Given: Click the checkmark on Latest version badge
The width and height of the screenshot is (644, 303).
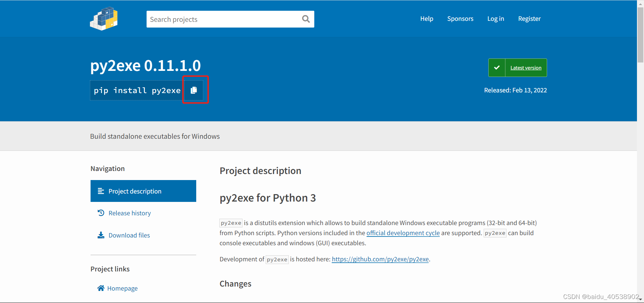Looking at the screenshot, I should click(497, 68).
